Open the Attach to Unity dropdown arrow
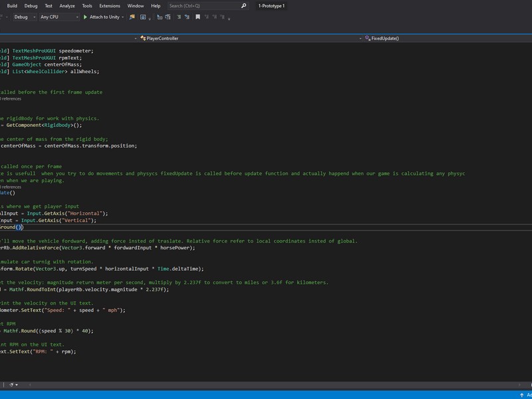 click(x=123, y=17)
